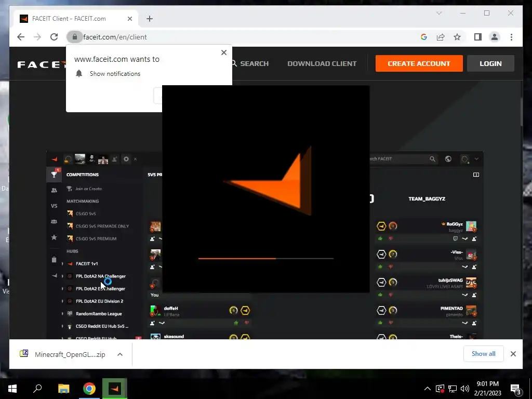Open the Minecraft_OpenGL zip download
532x399 pixels.
(x=70, y=354)
